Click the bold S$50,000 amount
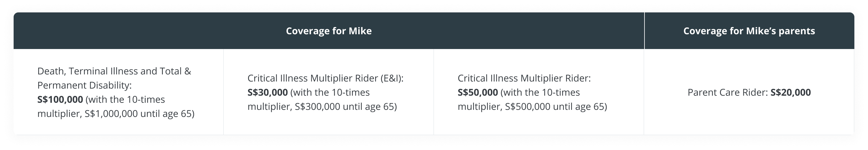 point(478,92)
